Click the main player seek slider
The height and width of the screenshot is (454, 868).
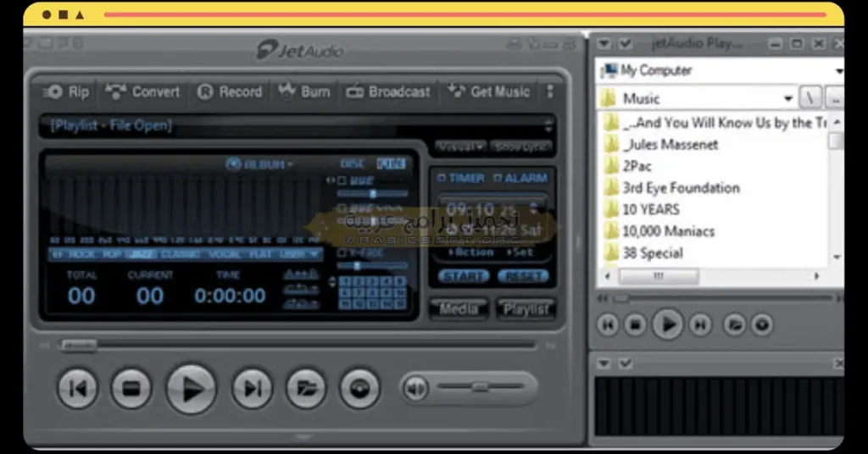pos(298,346)
